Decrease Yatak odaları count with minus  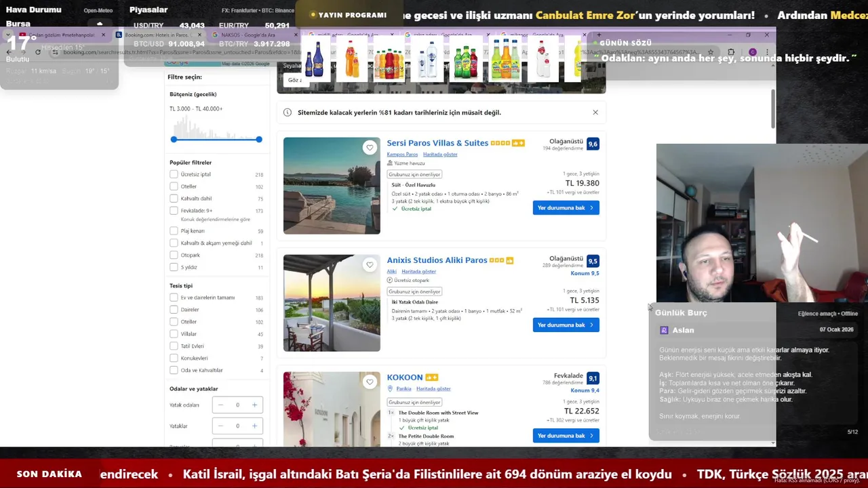pos(220,405)
